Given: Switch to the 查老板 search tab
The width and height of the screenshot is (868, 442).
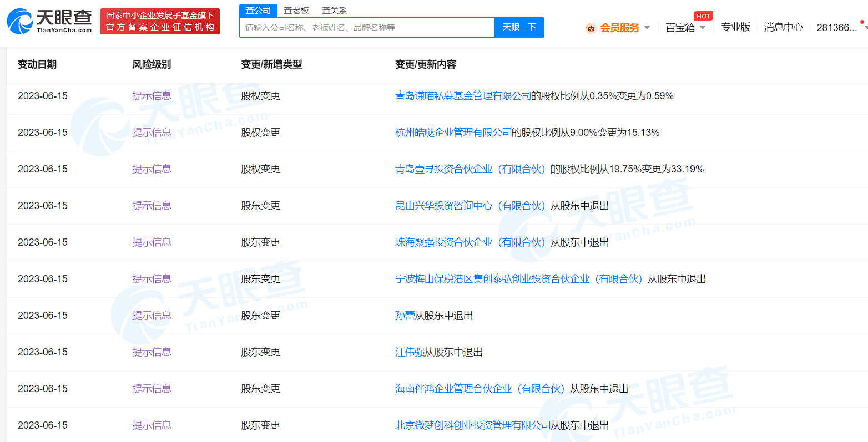Looking at the screenshot, I should [296, 11].
